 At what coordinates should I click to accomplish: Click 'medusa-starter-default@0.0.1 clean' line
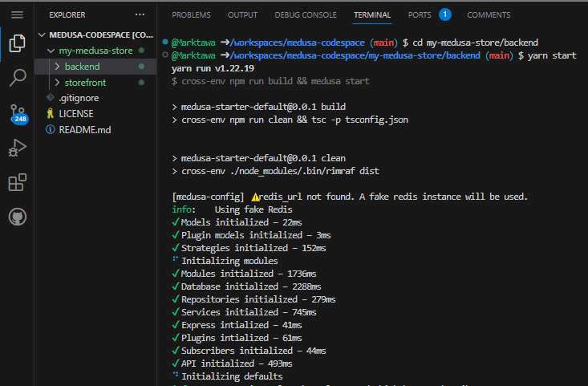coord(259,158)
